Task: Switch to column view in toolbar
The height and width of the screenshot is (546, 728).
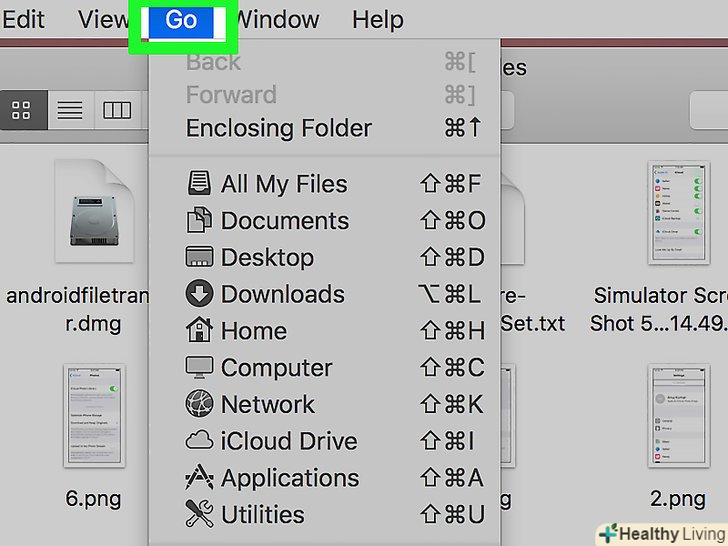Action: (117, 110)
